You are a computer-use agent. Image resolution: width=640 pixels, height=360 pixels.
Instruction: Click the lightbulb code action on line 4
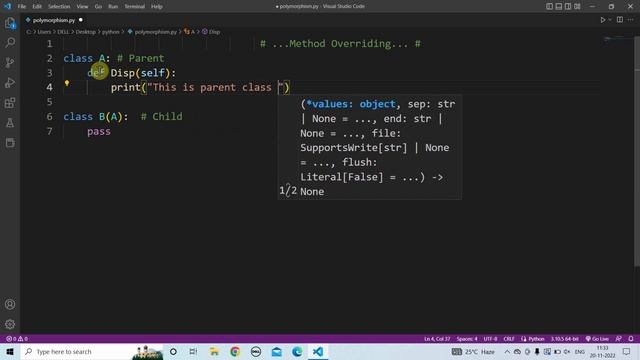tap(67, 83)
